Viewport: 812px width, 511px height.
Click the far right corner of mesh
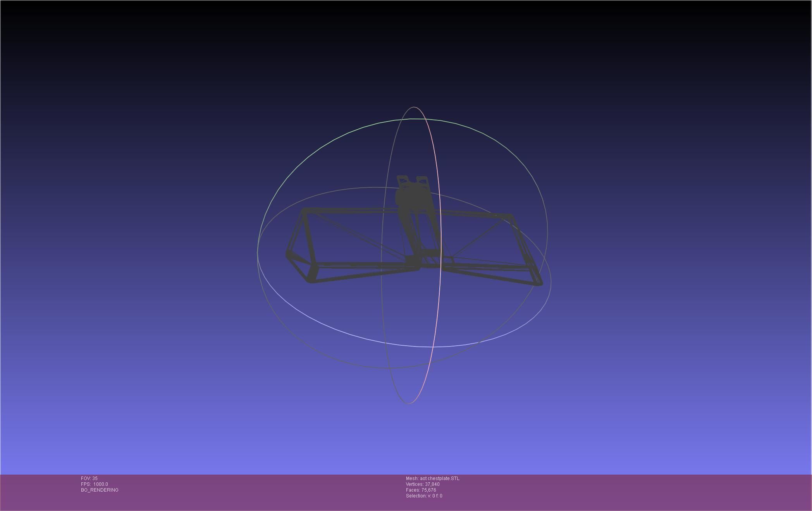coord(539,283)
